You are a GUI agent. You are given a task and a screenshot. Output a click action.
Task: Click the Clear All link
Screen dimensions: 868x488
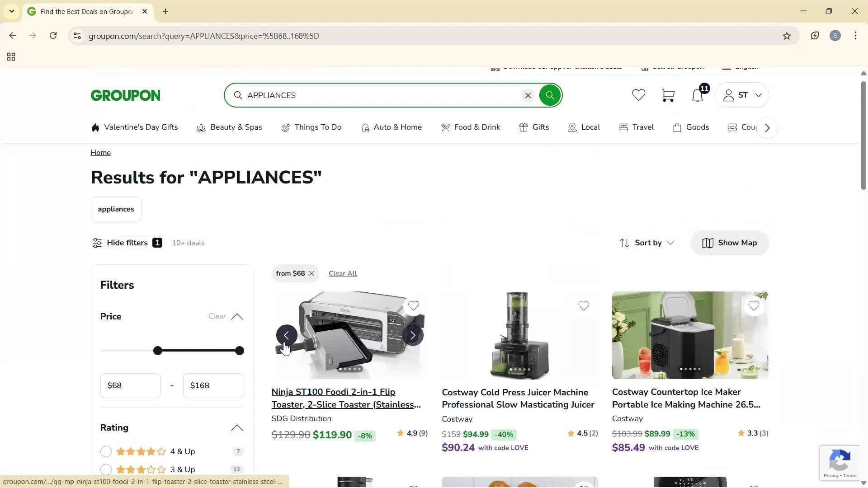[342, 273]
